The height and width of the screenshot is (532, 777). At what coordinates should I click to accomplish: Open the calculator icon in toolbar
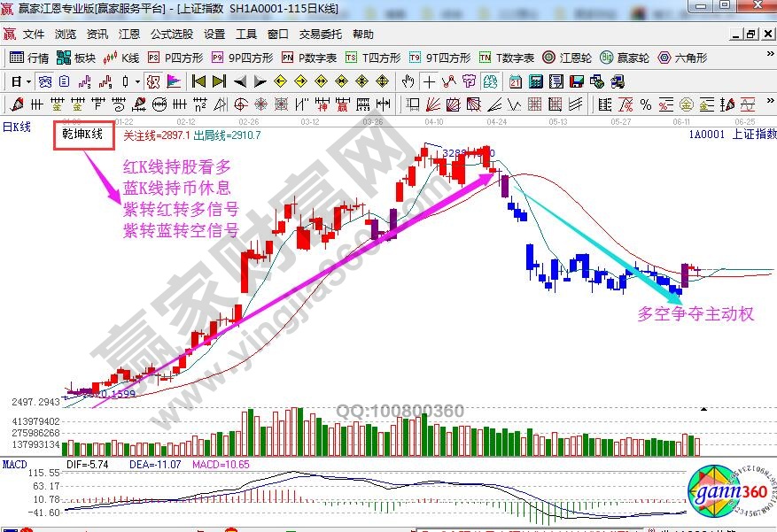(x=535, y=81)
